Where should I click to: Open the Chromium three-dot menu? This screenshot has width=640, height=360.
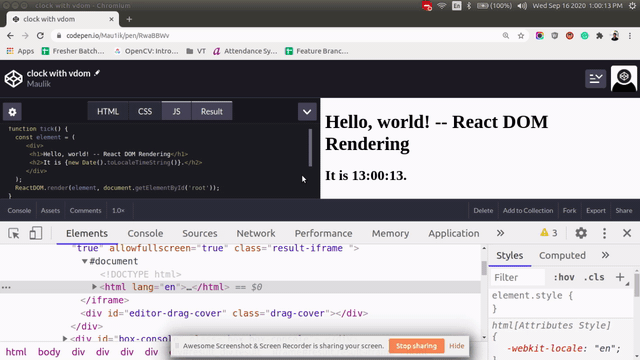(x=630, y=36)
